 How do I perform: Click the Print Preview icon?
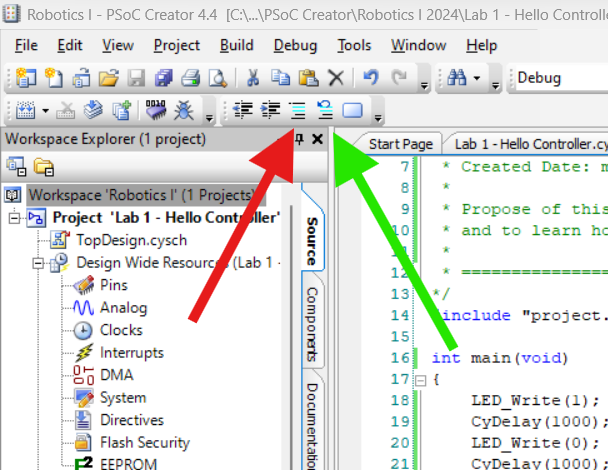coord(218,78)
